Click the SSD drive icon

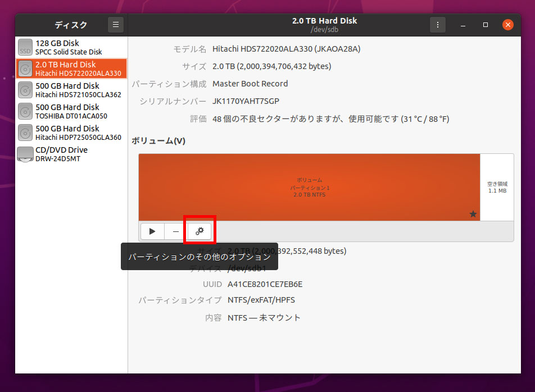(x=25, y=47)
